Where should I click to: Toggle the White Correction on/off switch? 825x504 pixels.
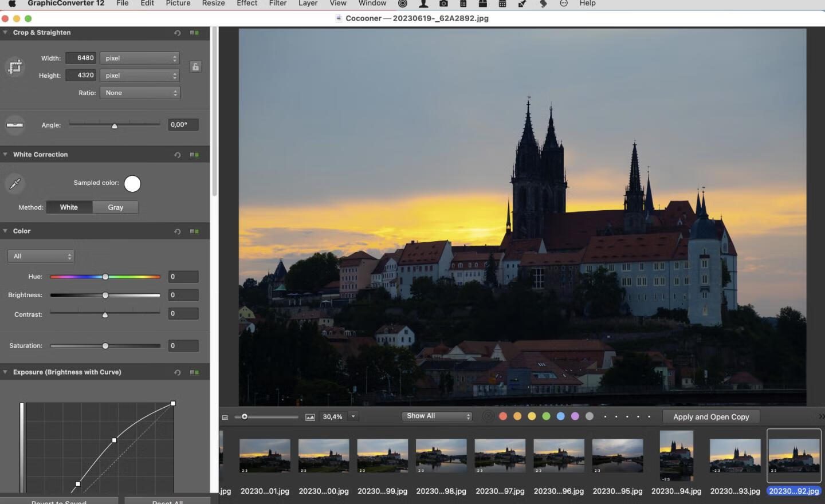click(195, 155)
